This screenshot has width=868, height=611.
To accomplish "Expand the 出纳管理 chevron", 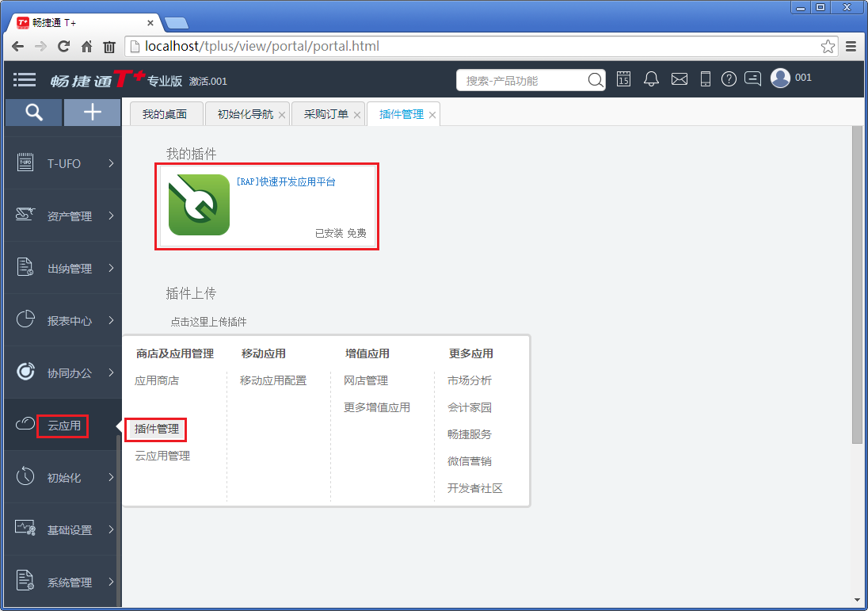I will pos(111,268).
